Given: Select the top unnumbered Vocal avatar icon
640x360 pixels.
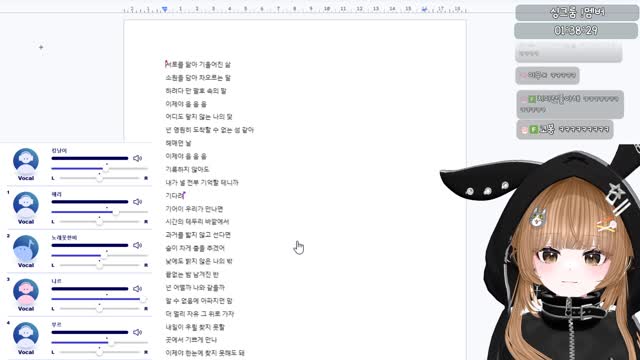Looking at the screenshot, I should 26,162.
